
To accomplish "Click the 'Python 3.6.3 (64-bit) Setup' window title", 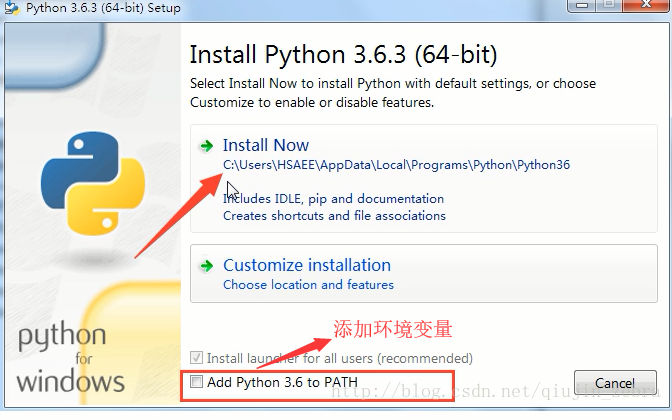I will click(x=103, y=8).
